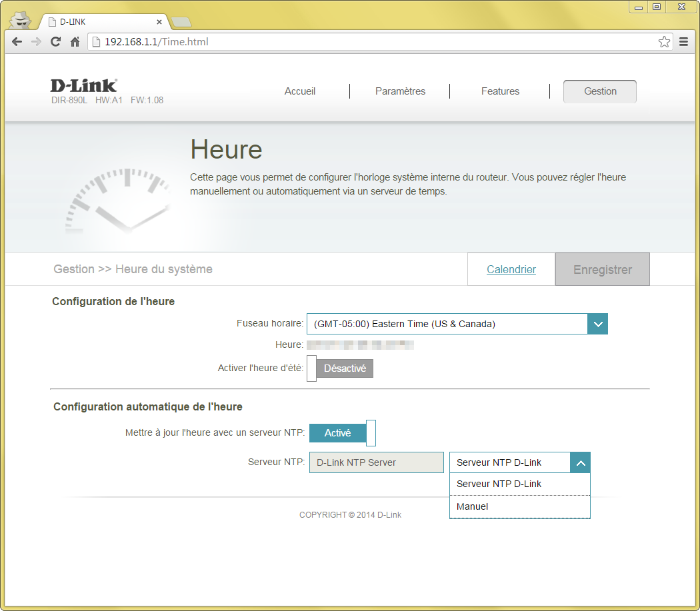Open the Paramètres navigation menu
700x611 pixels.
coord(400,91)
